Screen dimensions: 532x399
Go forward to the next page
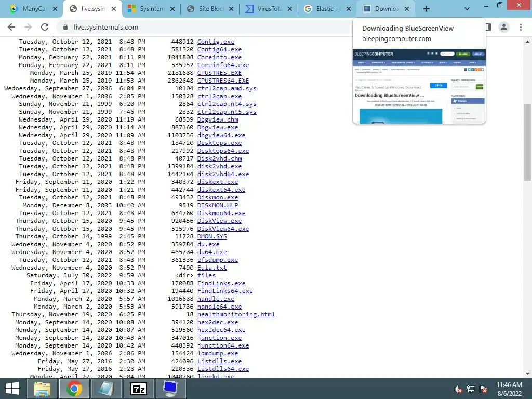coord(28,27)
